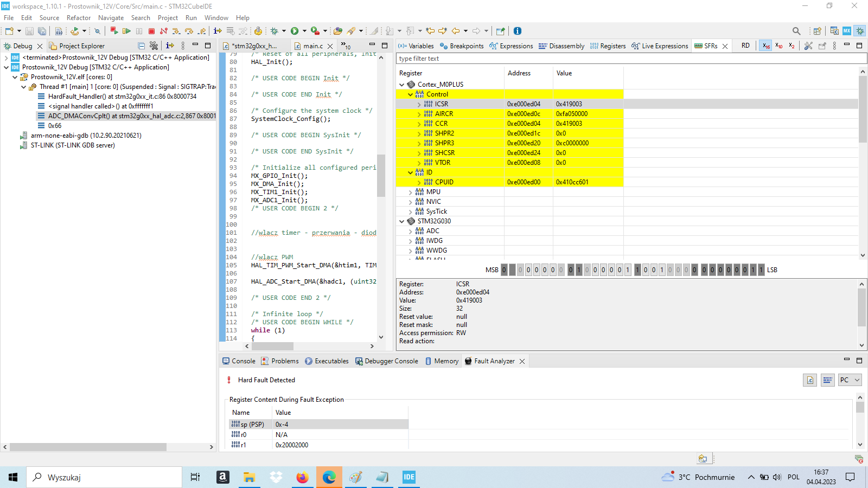
Task: Toggle Instruction Stepping Mode in Debug view
Action: point(170,46)
